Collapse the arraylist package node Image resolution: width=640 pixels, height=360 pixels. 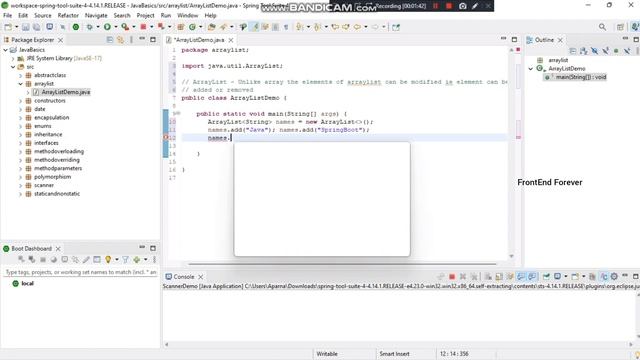20,84
